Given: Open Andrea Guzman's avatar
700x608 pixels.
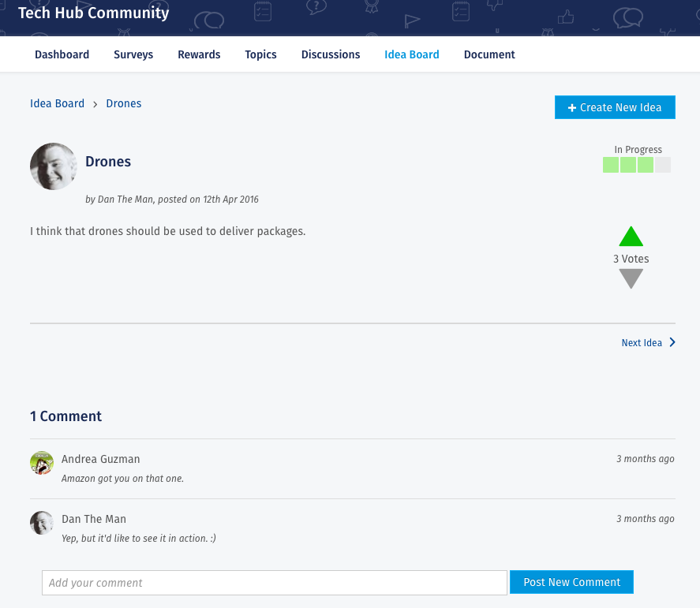Looking at the screenshot, I should [x=42, y=463].
